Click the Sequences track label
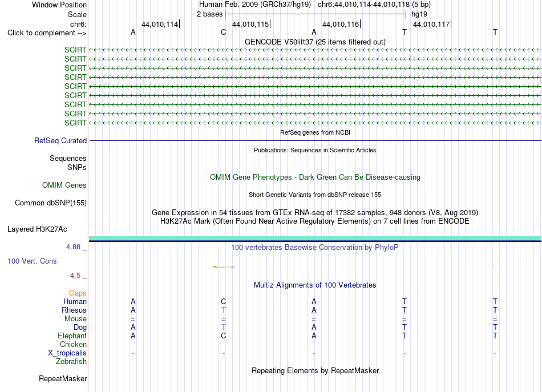 click(68, 158)
